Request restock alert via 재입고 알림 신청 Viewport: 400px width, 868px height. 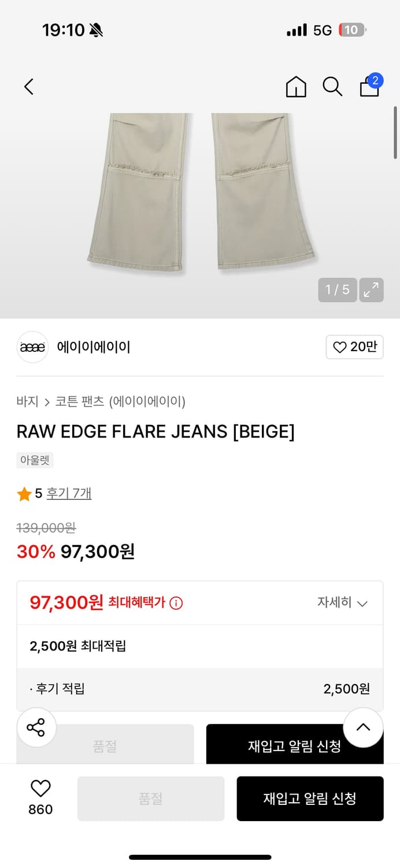click(x=310, y=799)
